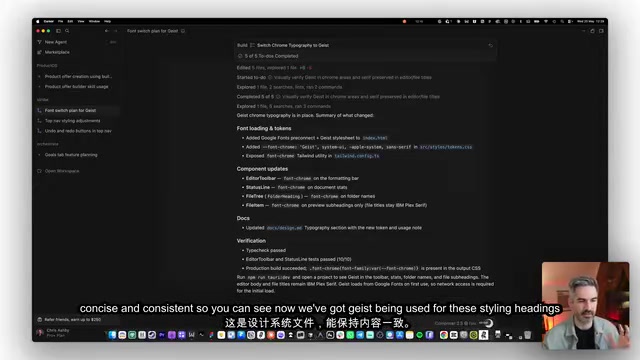Open src/styles/tokens.css link
The image size is (640, 360).
[446, 147]
